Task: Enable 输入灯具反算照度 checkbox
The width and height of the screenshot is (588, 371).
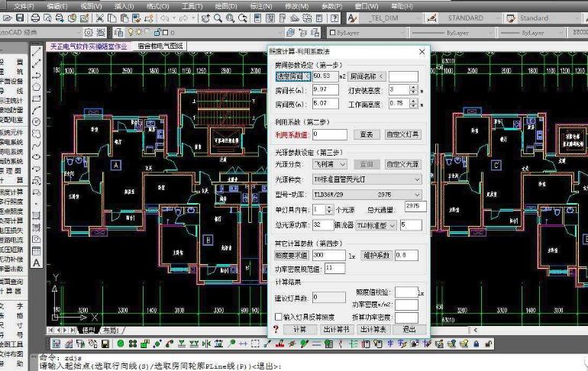Action: coord(279,316)
